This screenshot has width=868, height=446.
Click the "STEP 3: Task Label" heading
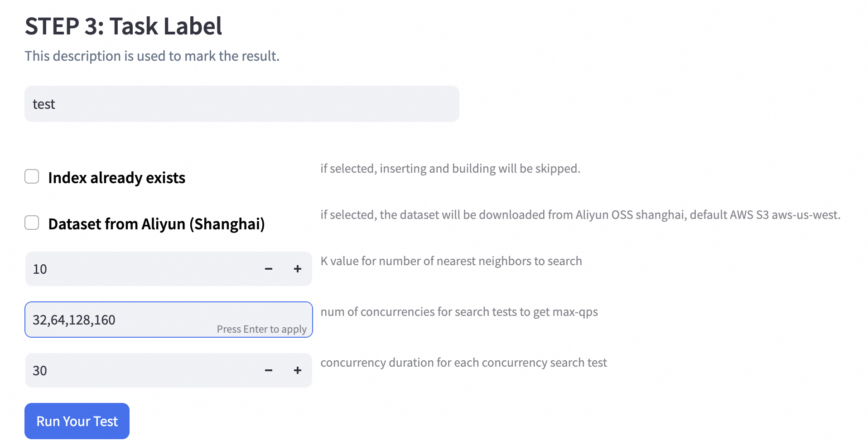[123, 26]
